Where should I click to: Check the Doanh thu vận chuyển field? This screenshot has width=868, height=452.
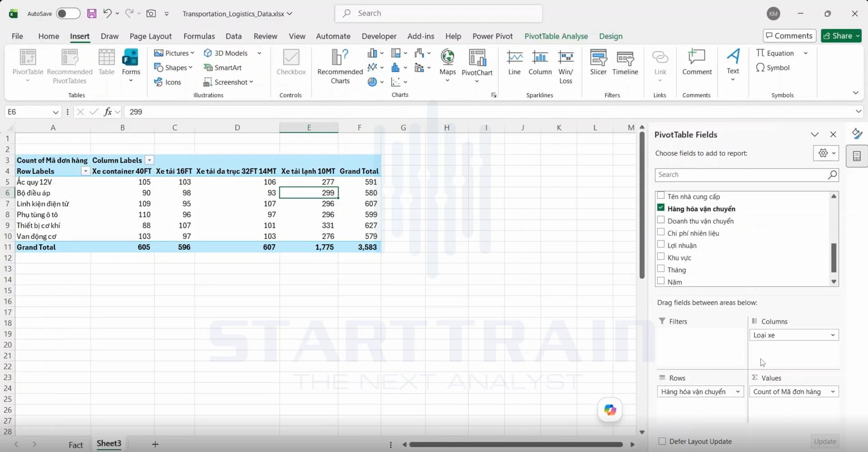661,220
